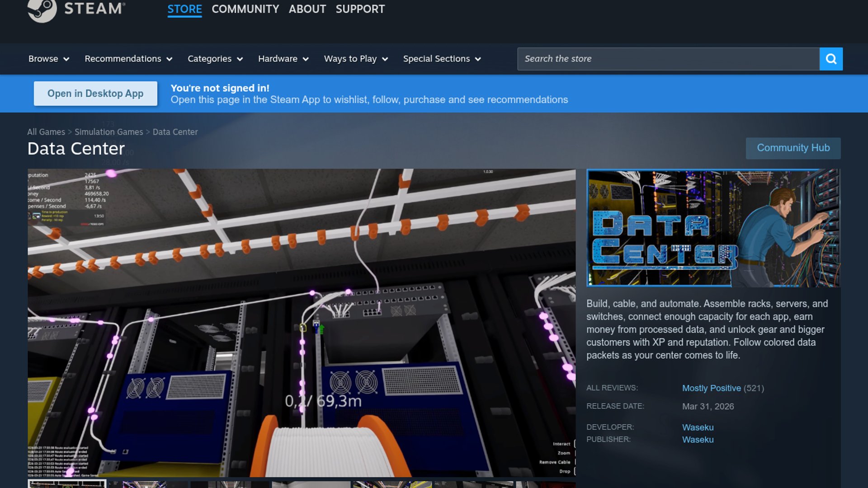868x488 pixels.
Task: Focus the Search the store field
Action: pos(668,59)
